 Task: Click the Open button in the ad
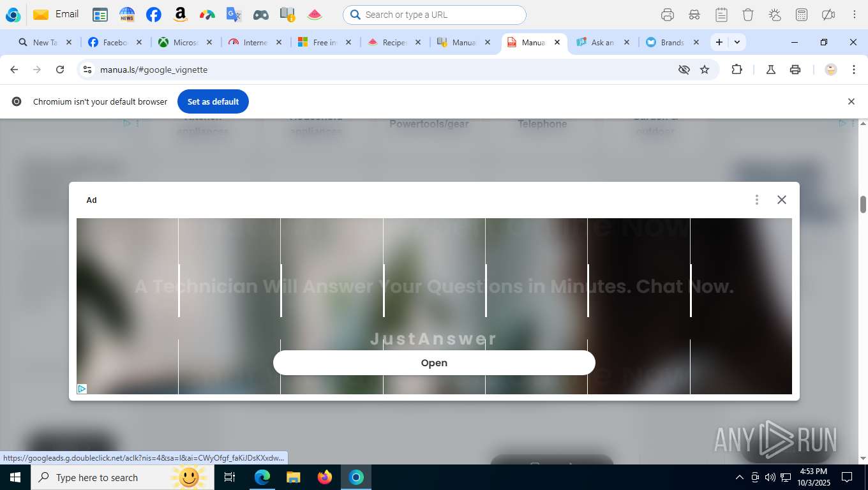434,362
